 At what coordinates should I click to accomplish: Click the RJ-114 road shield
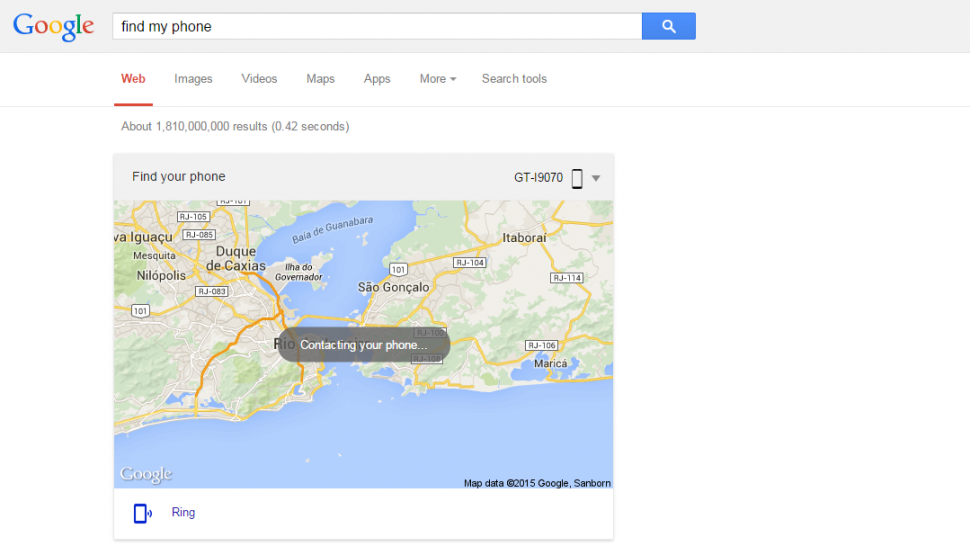[567, 278]
